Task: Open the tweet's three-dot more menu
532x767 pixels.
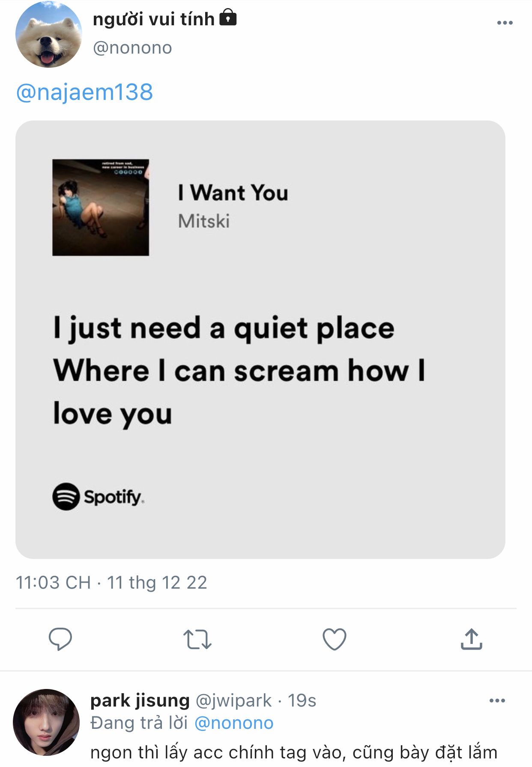Action: 505,23
